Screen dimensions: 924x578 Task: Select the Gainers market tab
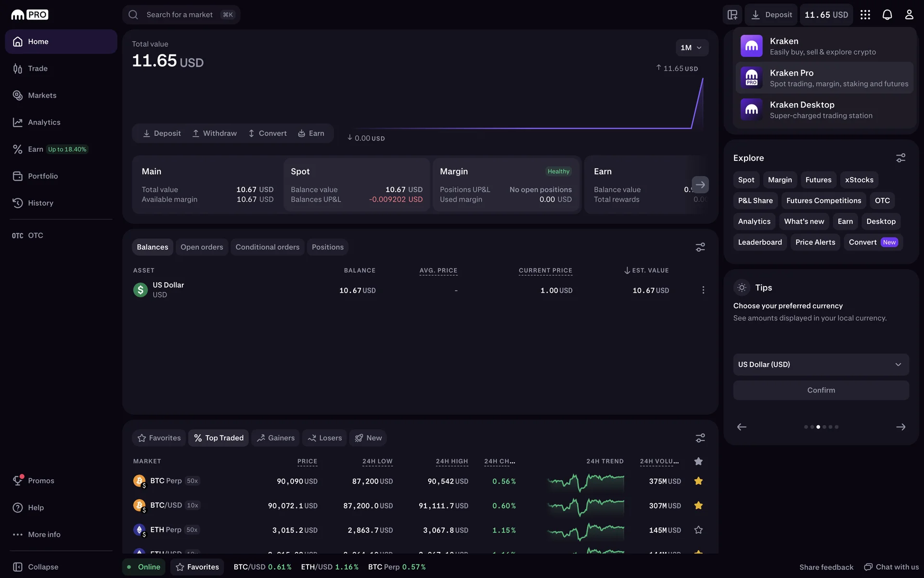pyautogui.click(x=275, y=438)
